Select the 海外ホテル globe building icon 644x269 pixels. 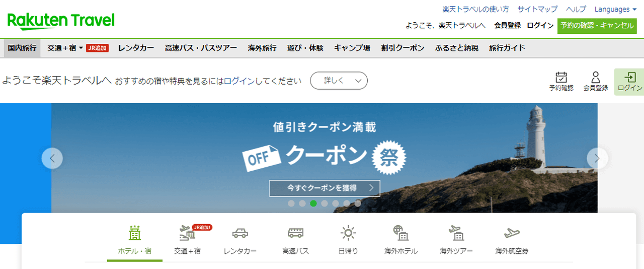[x=401, y=233]
